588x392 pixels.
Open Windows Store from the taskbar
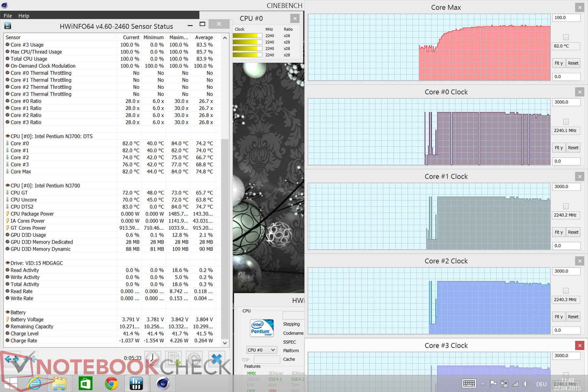tap(85, 384)
